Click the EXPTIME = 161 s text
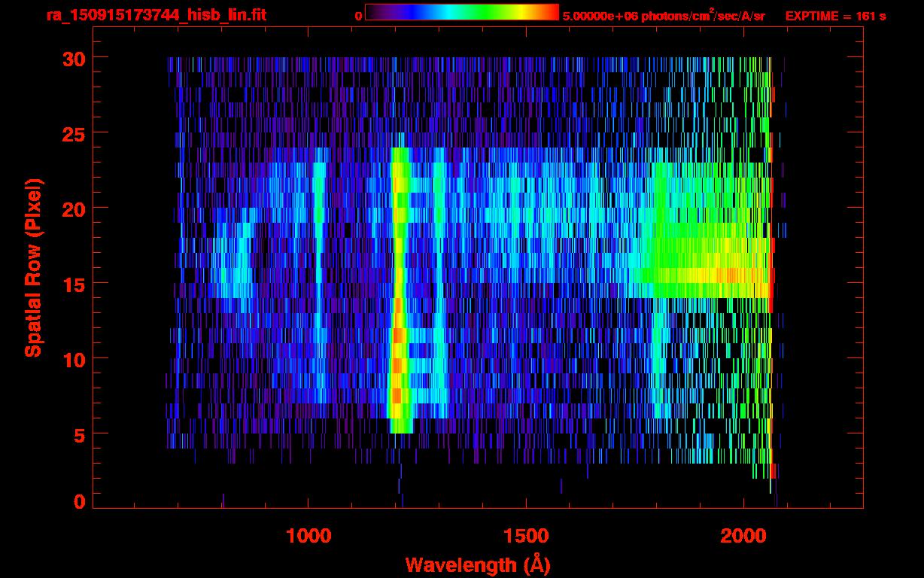The height and width of the screenshot is (578, 924). click(835, 16)
